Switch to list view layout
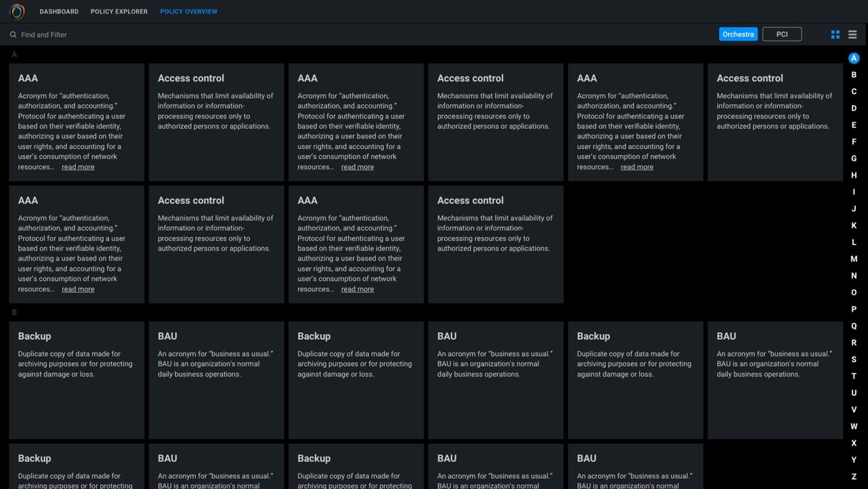This screenshot has height=489, width=868. [x=852, y=35]
